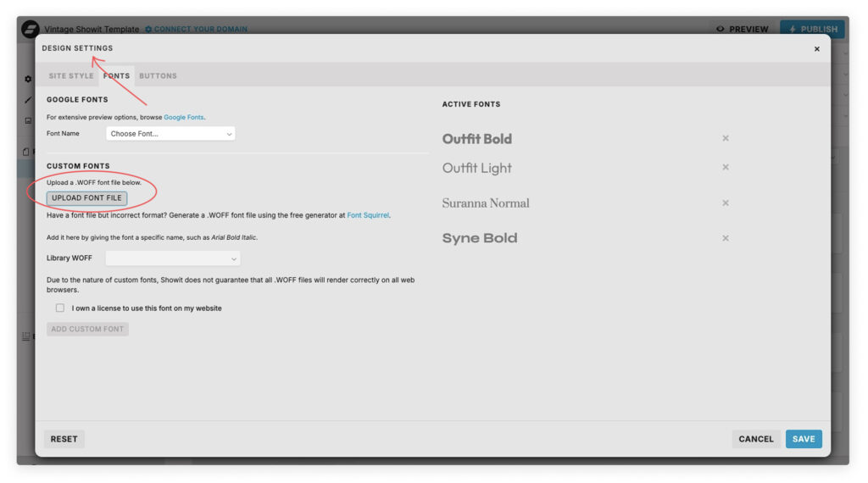
Task: Select the Outfit Bold active font
Action: [x=476, y=139]
